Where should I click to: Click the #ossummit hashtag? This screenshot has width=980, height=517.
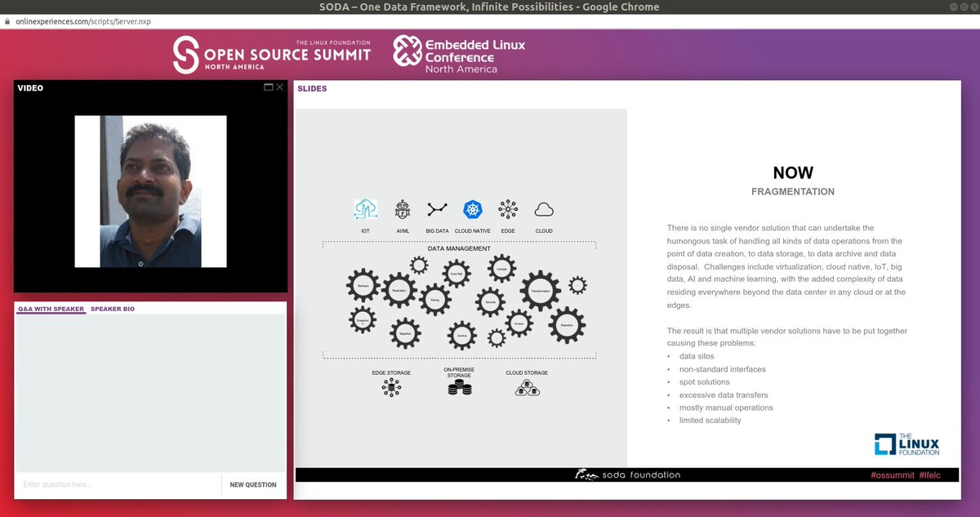(892, 475)
